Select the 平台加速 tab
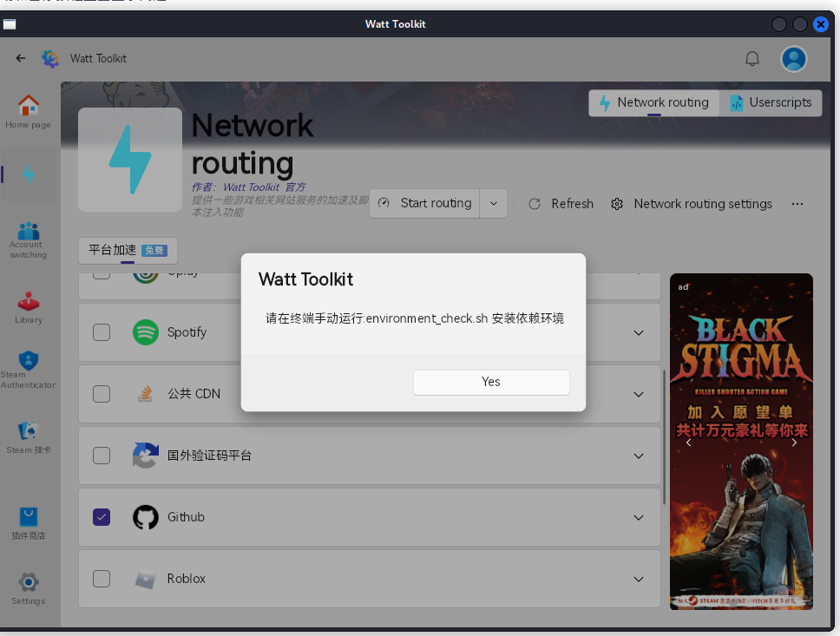Image resolution: width=840 pixels, height=636 pixels. coord(128,250)
